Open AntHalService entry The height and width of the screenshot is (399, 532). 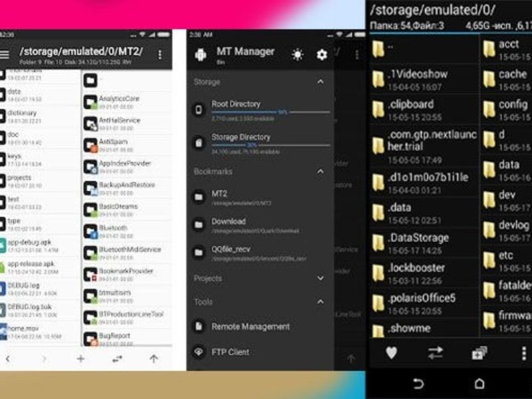[x=128, y=124]
